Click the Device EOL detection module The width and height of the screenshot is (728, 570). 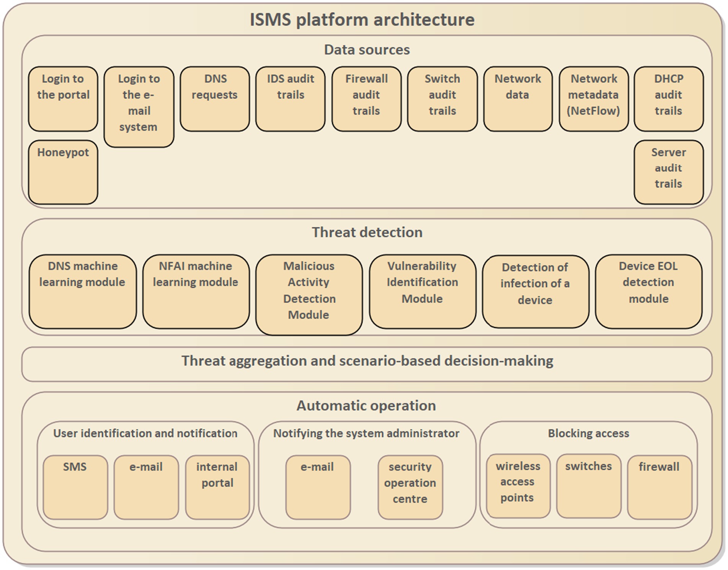coord(648,292)
